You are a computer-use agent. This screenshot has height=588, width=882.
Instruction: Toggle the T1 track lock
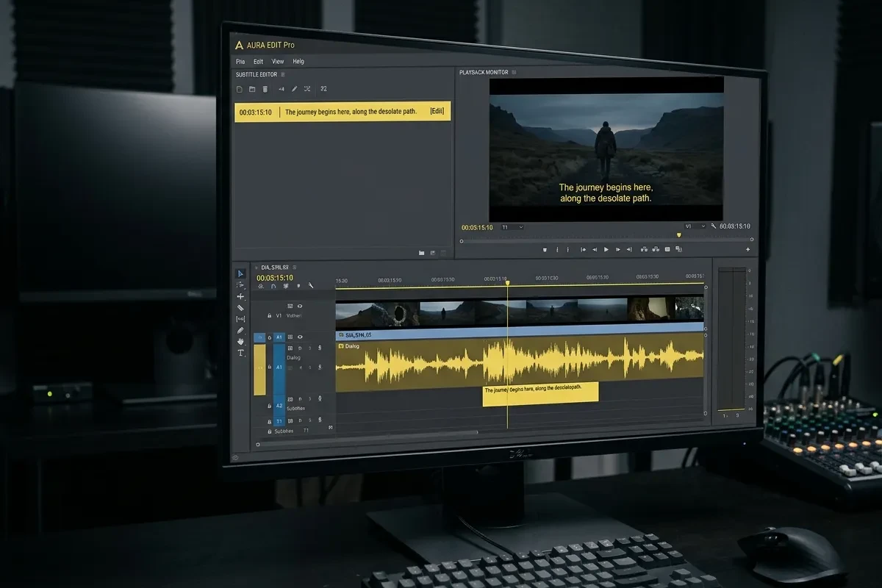270,422
